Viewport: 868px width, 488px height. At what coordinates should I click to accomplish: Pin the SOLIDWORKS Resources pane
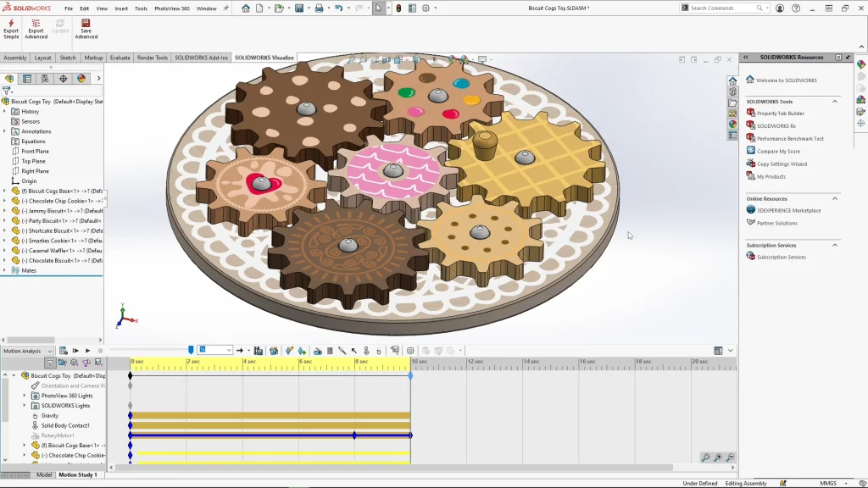pos(848,58)
